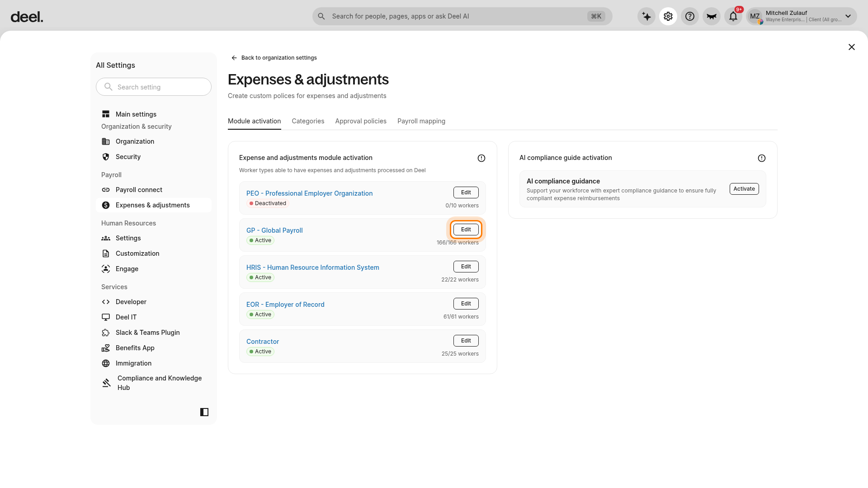Open Benefits App in sidebar
Screen dimensions: 868x488
(x=154, y=348)
